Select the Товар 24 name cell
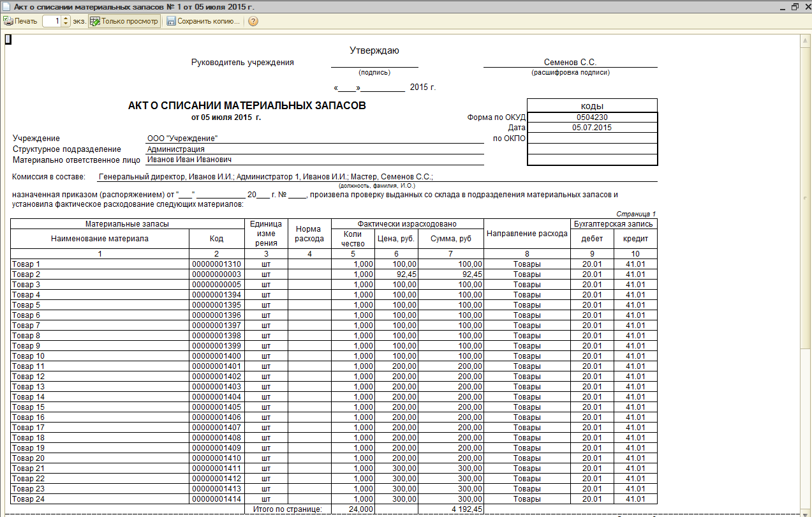 [100, 499]
